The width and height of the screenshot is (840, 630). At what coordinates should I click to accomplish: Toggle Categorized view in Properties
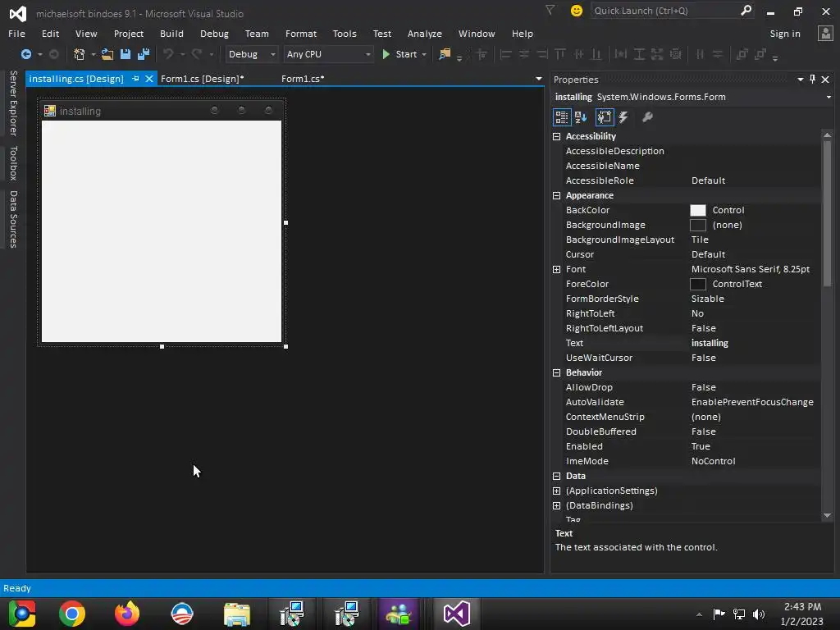coord(561,117)
